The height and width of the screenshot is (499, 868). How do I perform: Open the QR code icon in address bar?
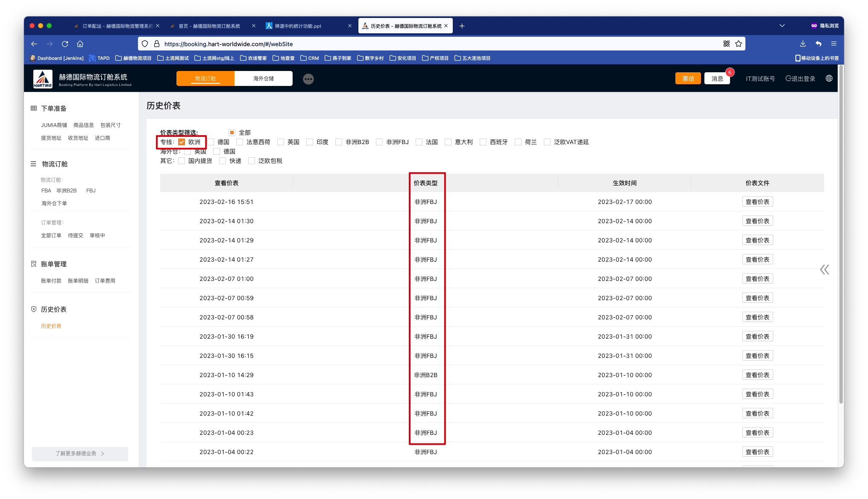727,44
